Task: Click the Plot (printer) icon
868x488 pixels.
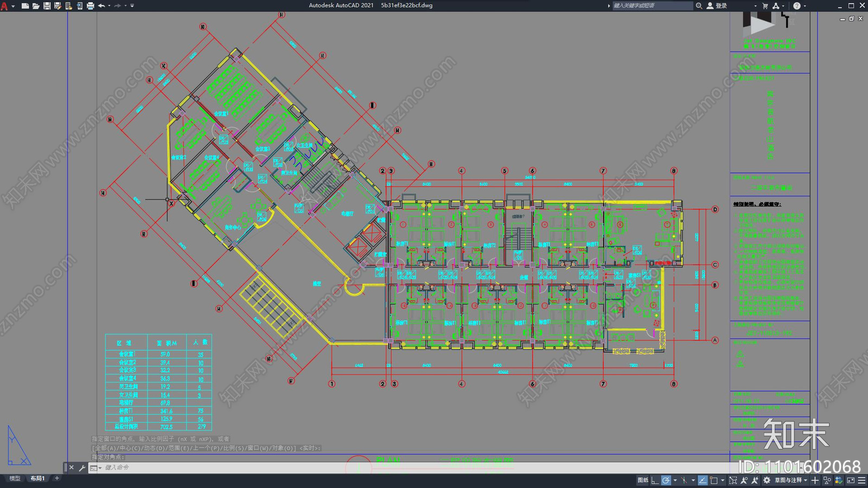Action: click(90, 5)
